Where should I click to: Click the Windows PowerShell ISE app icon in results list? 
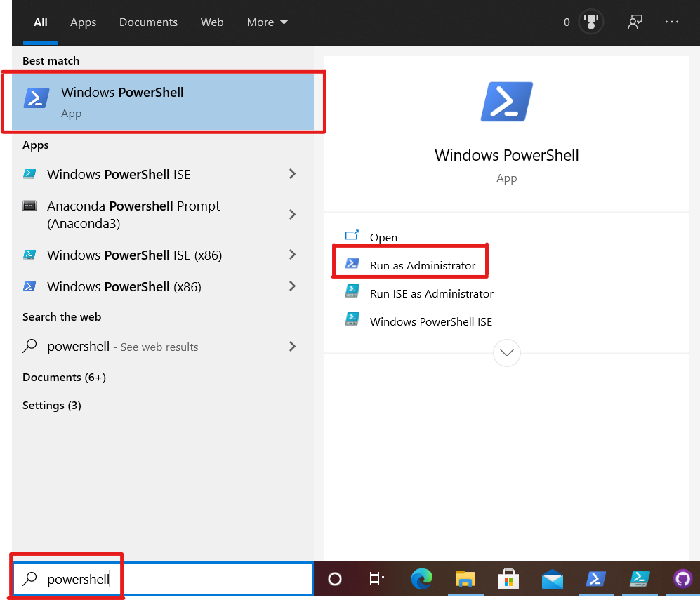29,174
